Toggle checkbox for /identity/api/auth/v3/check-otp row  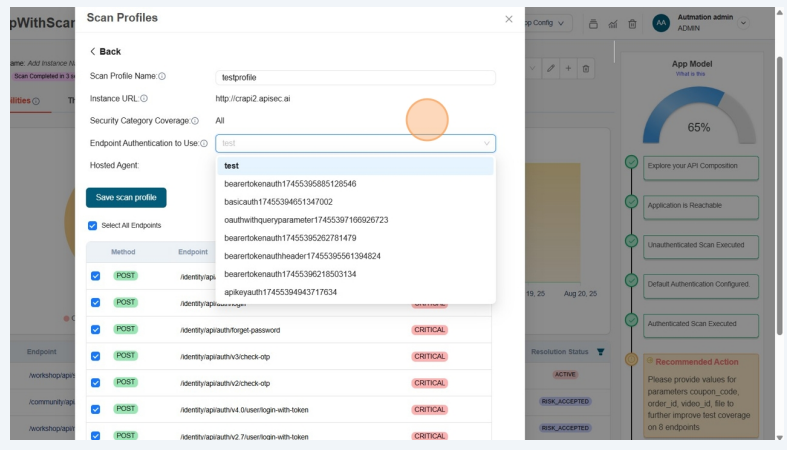96,356
